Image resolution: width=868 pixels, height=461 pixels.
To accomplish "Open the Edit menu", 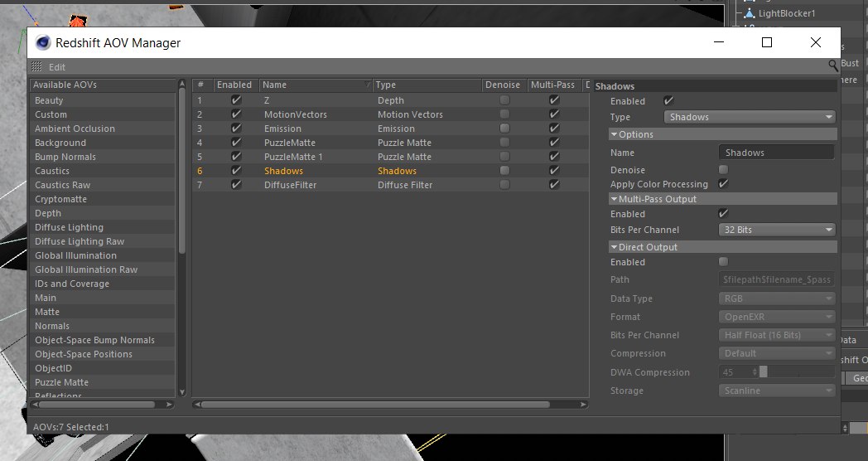I will [x=57, y=67].
